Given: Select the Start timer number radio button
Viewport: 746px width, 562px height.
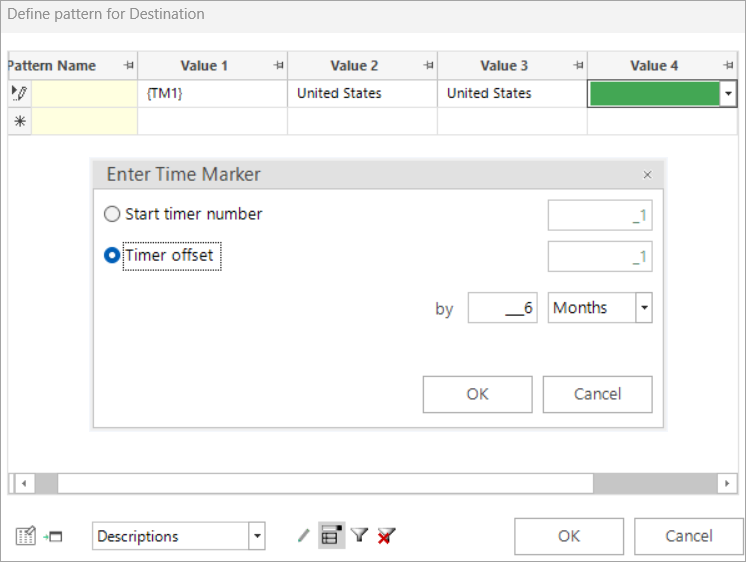Looking at the screenshot, I should click(x=112, y=214).
